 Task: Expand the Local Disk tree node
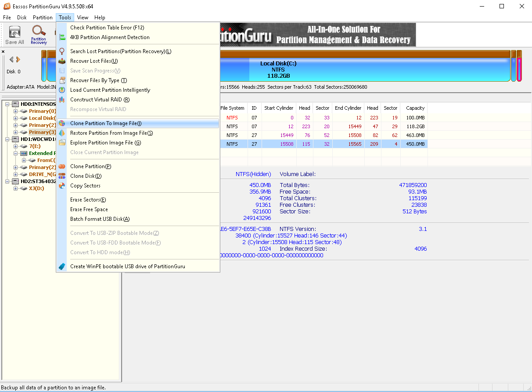tap(16, 118)
